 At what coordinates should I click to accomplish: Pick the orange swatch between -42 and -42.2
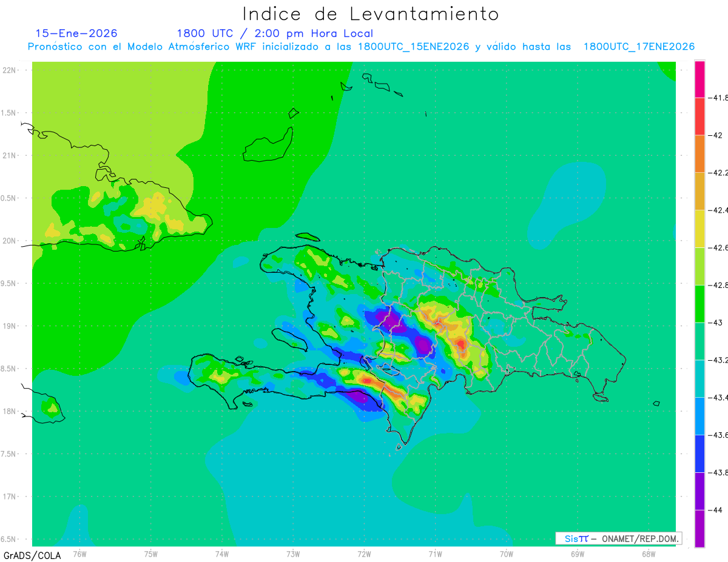pos(699,154)
